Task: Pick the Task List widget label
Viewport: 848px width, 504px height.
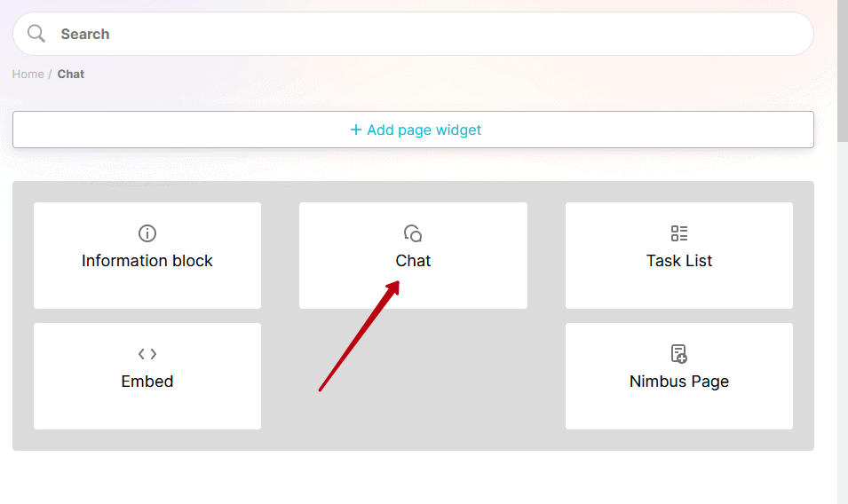Action: coord(679,261)
